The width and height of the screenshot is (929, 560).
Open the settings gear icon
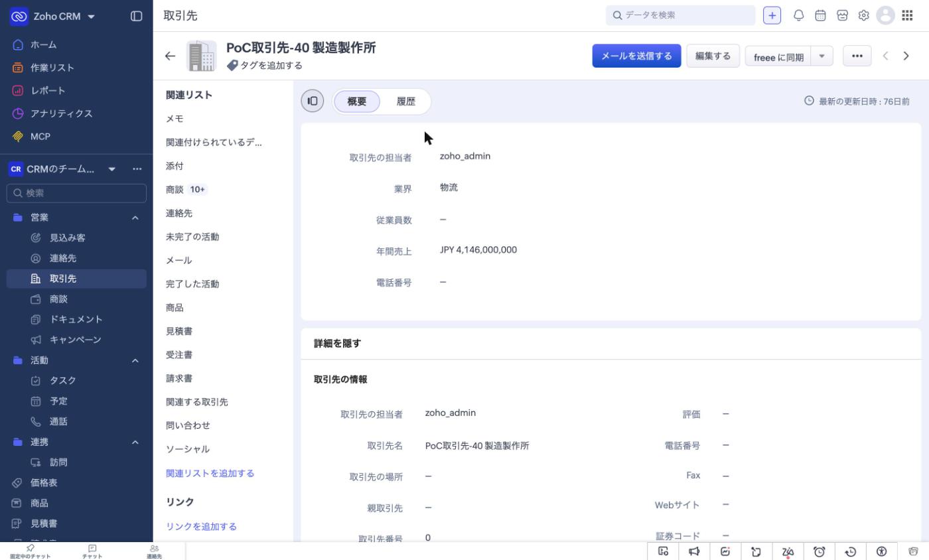point(863,15)
